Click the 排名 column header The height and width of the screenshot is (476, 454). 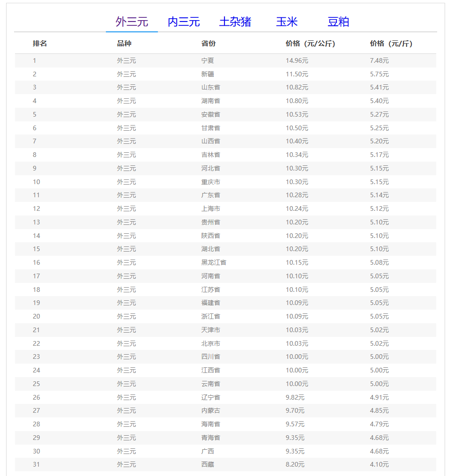(40, 44)
